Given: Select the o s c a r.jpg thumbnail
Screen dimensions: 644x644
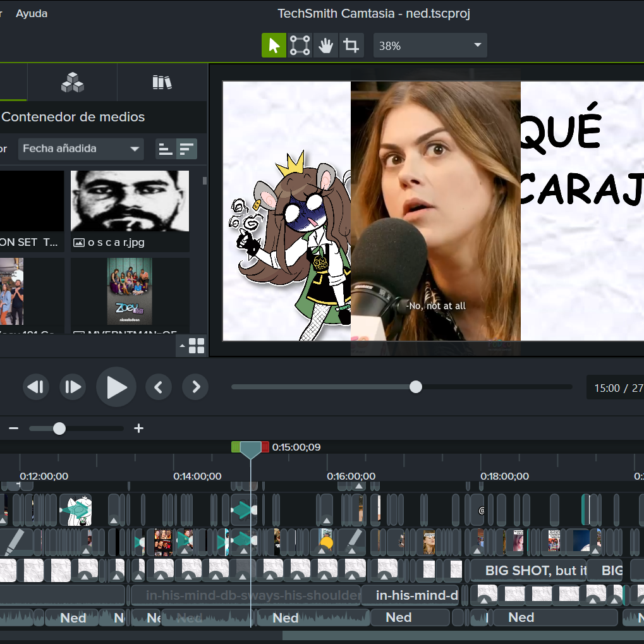Looking at the screenshot, I should tap(130, 201).
